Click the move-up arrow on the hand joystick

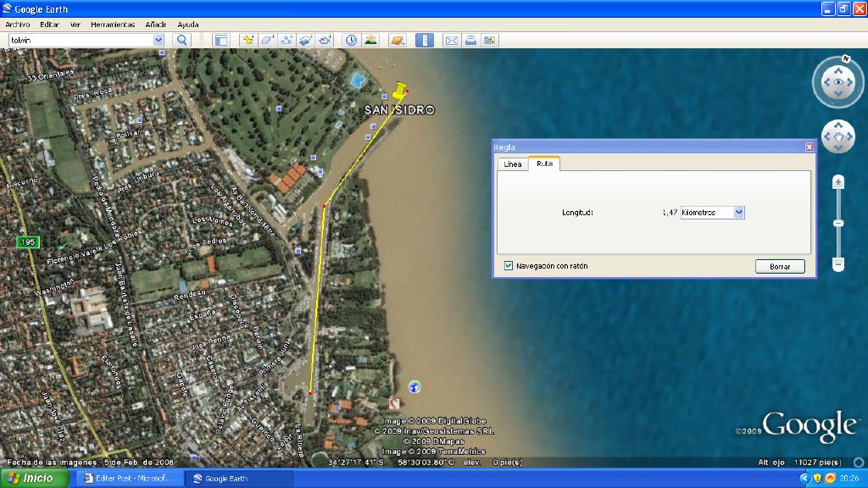[838, 125]
